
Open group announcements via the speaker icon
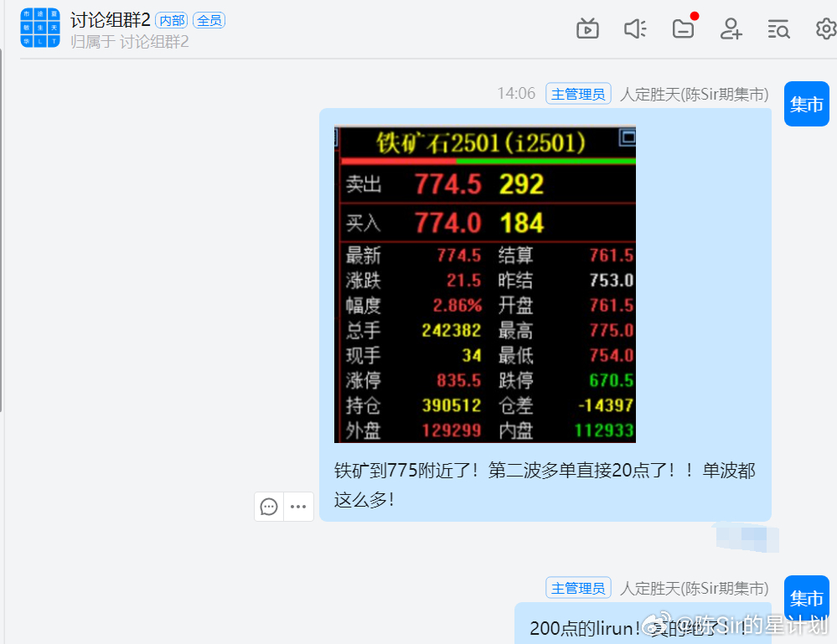[x=635, y=28]
